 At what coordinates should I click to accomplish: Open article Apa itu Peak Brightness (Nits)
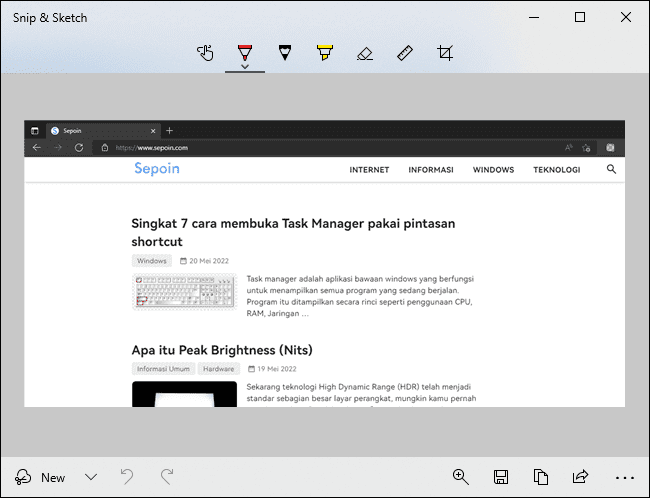pos(222,350)
